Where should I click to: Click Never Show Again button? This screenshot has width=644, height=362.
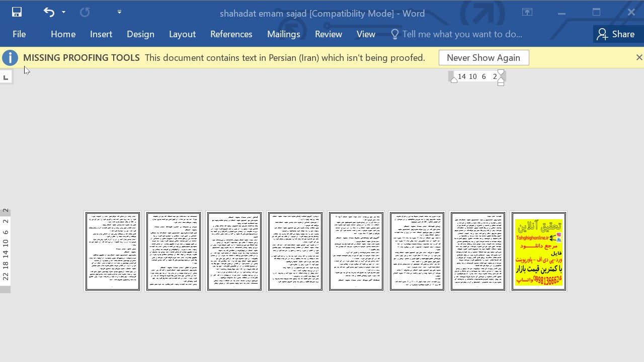coord(484,58)
